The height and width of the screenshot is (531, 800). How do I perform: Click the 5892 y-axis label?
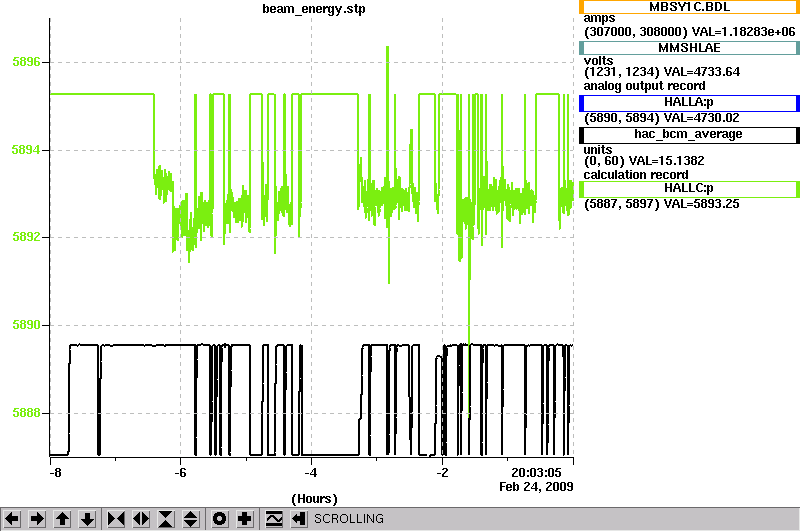coord(26,237)
